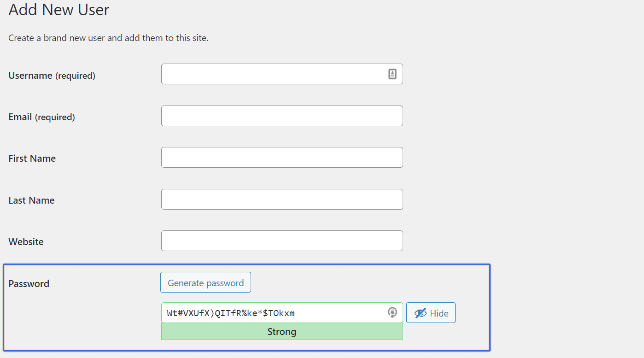The width and height of the screenshot is (644, 358).
Task: Click the First Name label
Action: click(x=32, y=158)
